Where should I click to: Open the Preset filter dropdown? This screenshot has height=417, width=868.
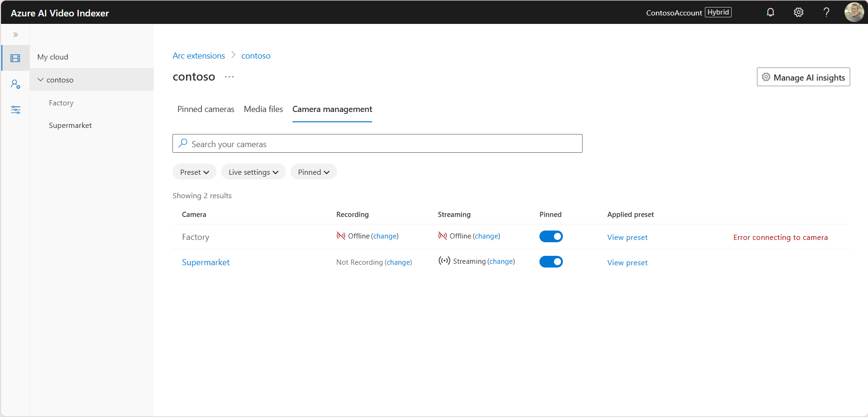[x=195, y=172]
